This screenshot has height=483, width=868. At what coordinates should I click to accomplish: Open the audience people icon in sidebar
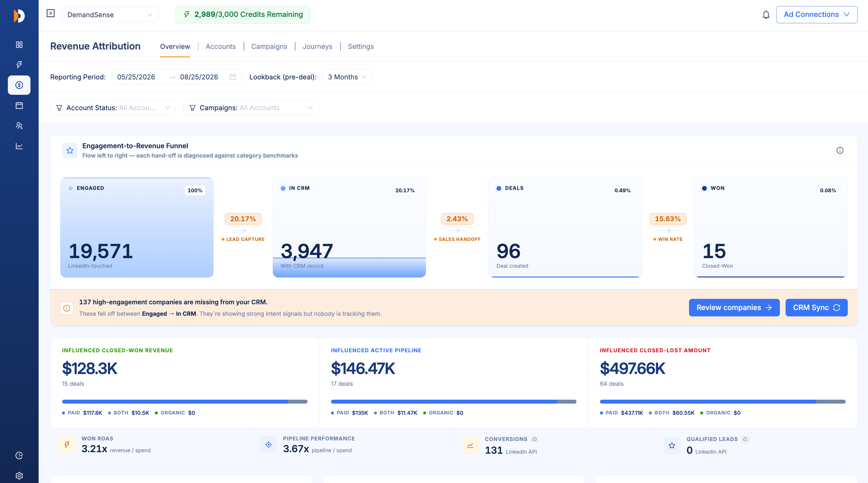tap(19, 126)
